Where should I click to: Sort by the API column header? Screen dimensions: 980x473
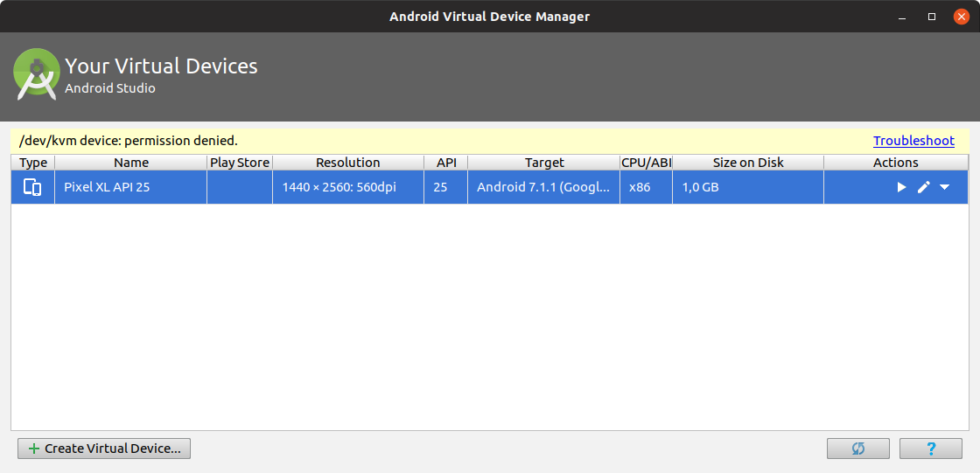[446, 163]
